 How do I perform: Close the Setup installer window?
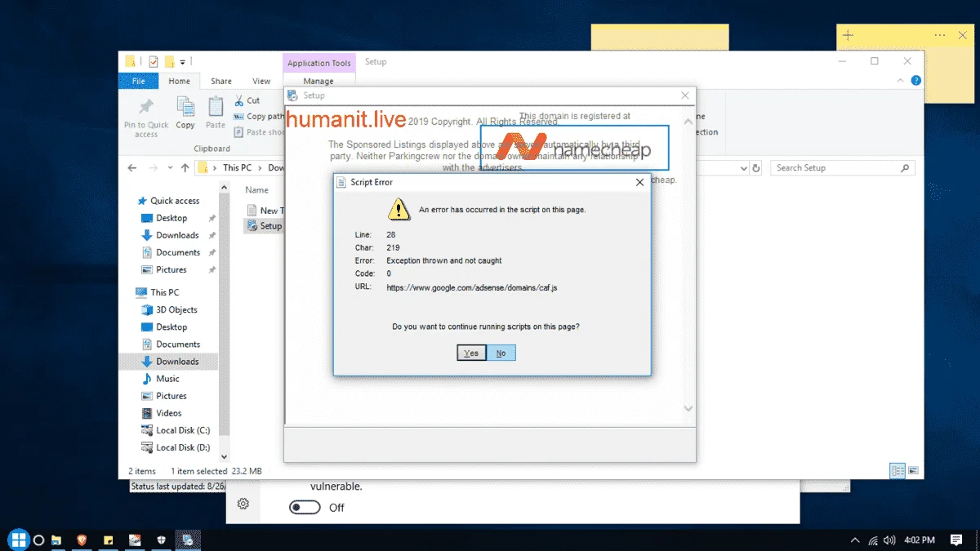[x=685, y=96]
